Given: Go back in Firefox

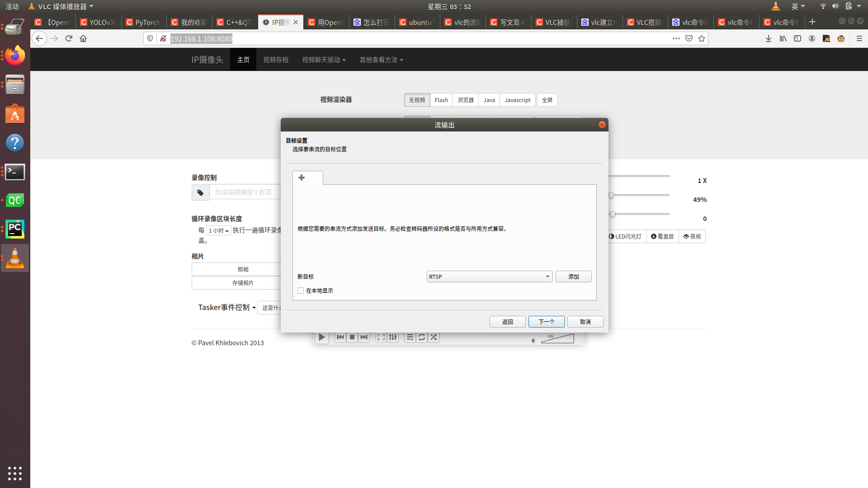Looking at the screenshot, I should pos(39,38).
